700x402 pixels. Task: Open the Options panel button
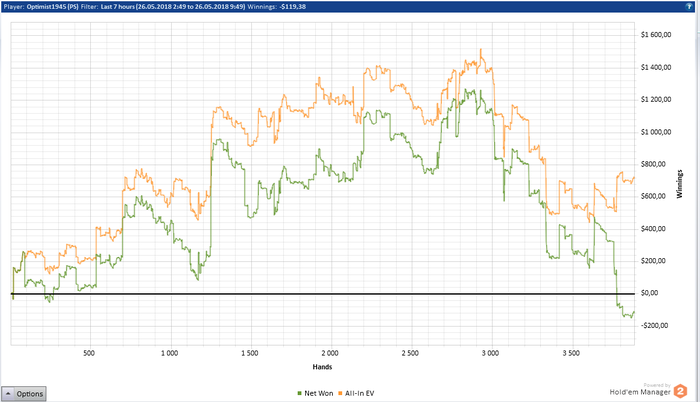coord(24,394)
